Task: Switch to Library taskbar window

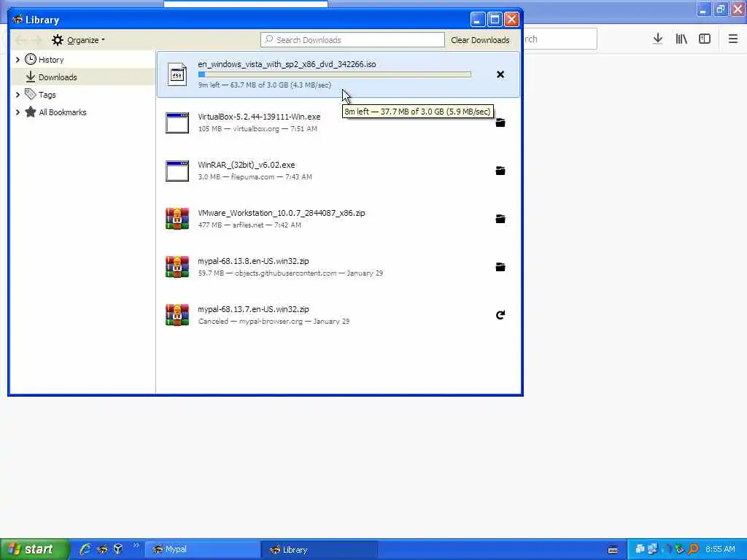Action: tap(320, 550)
